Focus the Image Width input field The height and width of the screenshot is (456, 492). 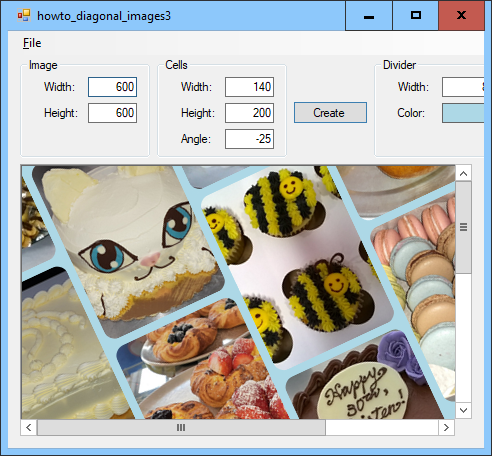click(112, 87)
